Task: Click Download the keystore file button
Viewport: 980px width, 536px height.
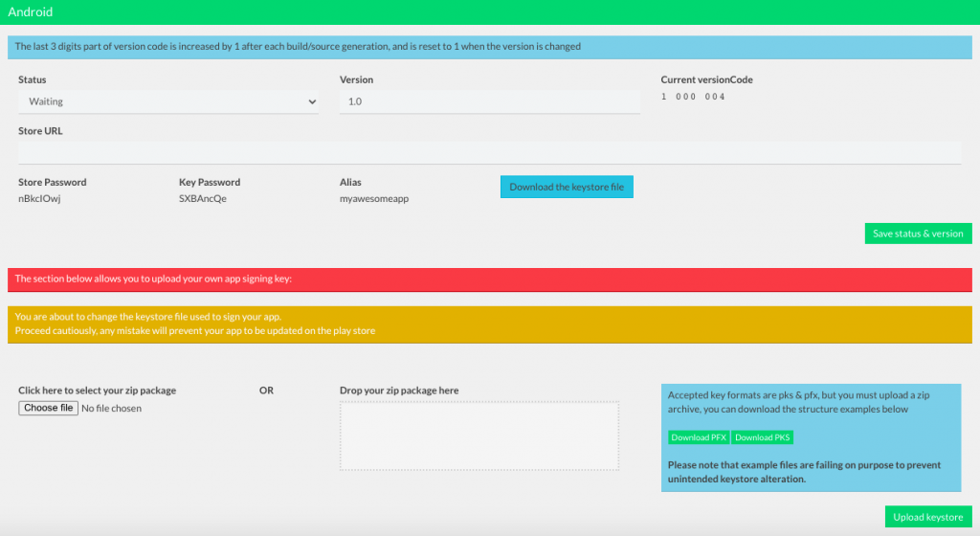Action: click(x=567, y=188)
